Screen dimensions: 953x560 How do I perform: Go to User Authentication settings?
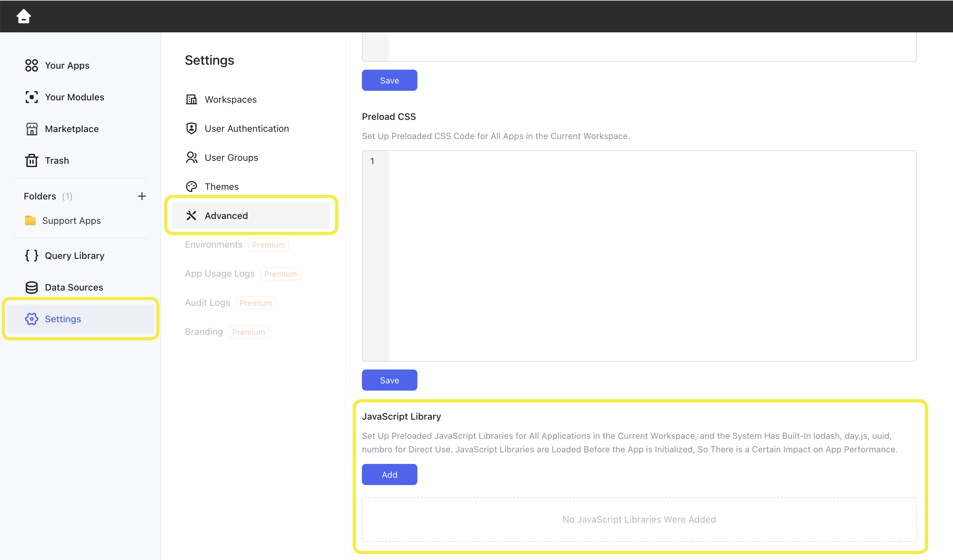click(x=246, y=128)
